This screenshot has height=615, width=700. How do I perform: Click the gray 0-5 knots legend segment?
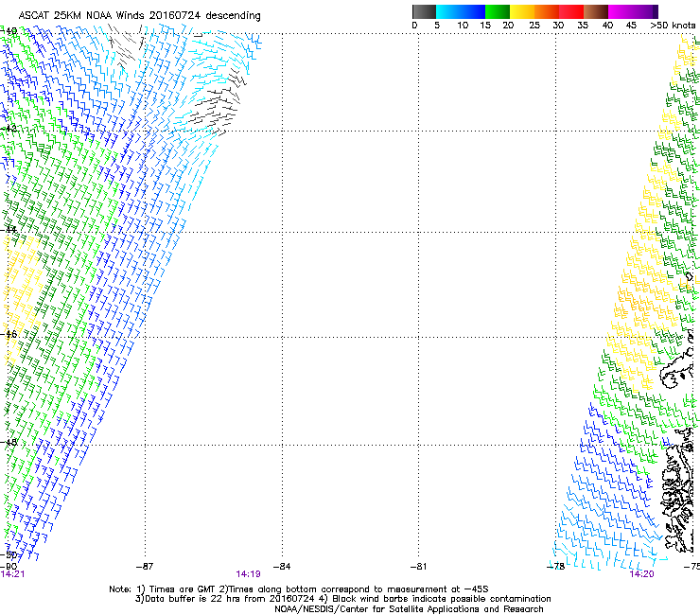(x=424, y=11)
